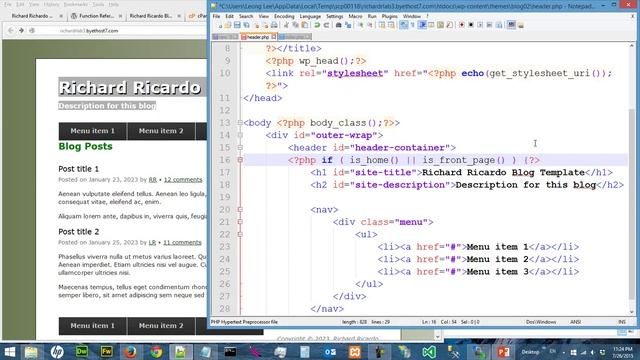Toggle word wrap toolbar icon
This screenshot has width=640, height=360.
(404, 25)
